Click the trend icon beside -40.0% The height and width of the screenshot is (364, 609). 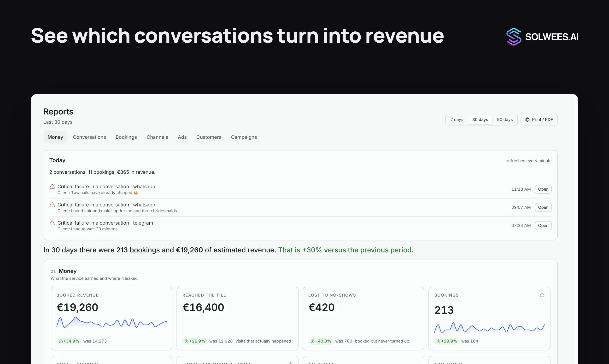tap(313, 341)
